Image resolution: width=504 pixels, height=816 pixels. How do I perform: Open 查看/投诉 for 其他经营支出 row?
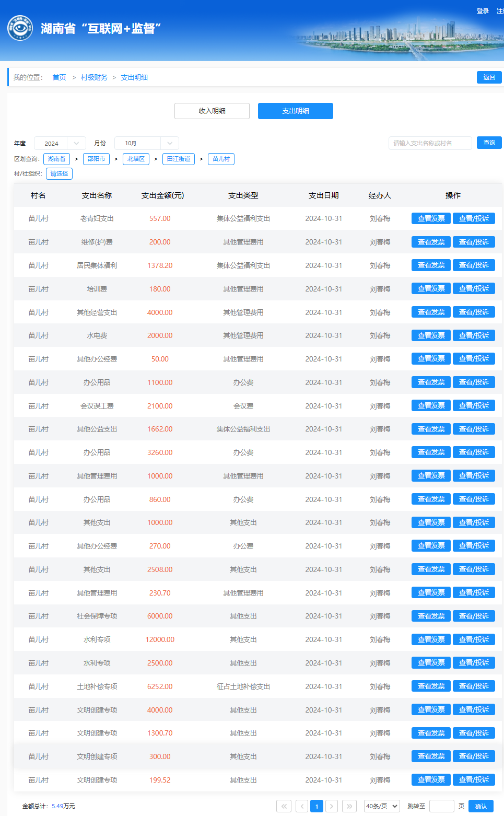[x=474, y=312]
